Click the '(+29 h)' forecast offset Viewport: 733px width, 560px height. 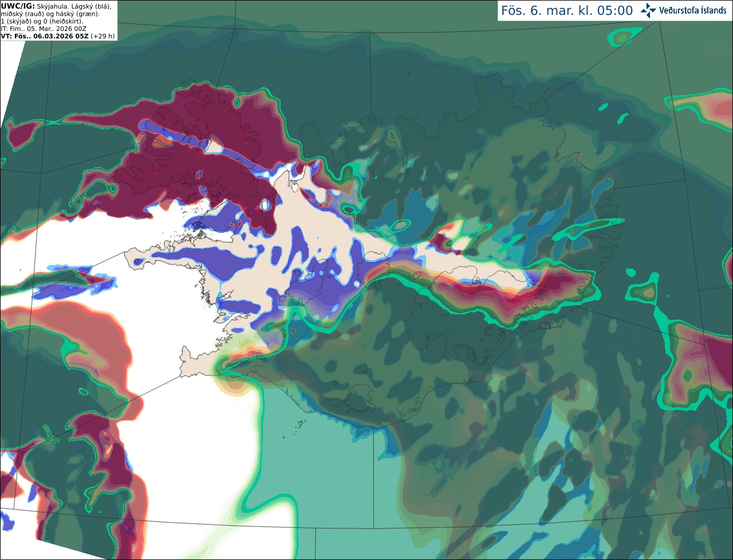[103, 36]
